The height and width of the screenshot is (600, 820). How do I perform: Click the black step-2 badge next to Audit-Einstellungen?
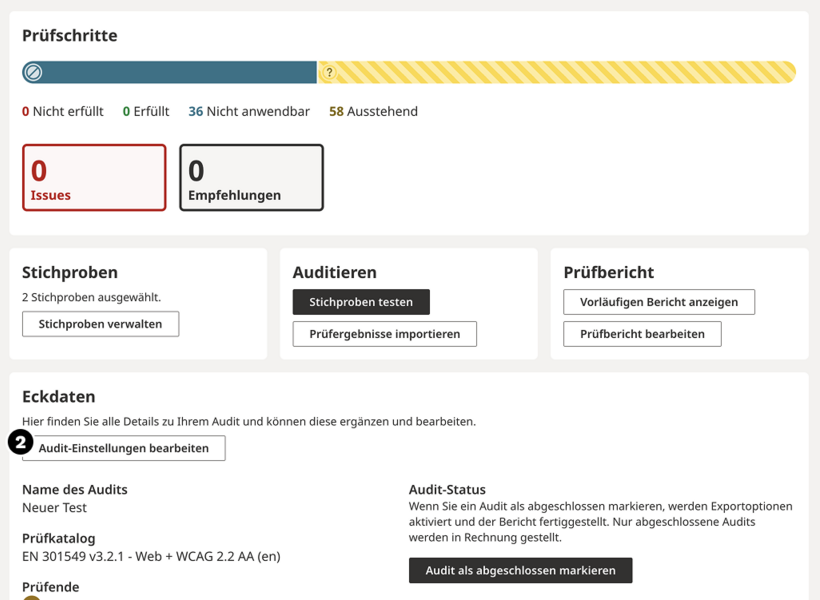[x=20, y=440]
